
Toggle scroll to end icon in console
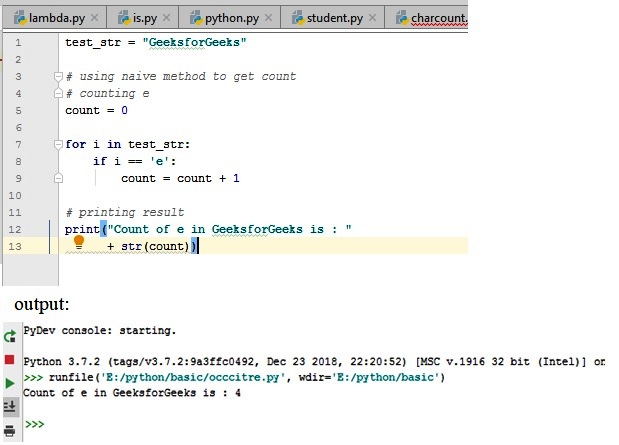pyautogui.click(x=9, y=406)
